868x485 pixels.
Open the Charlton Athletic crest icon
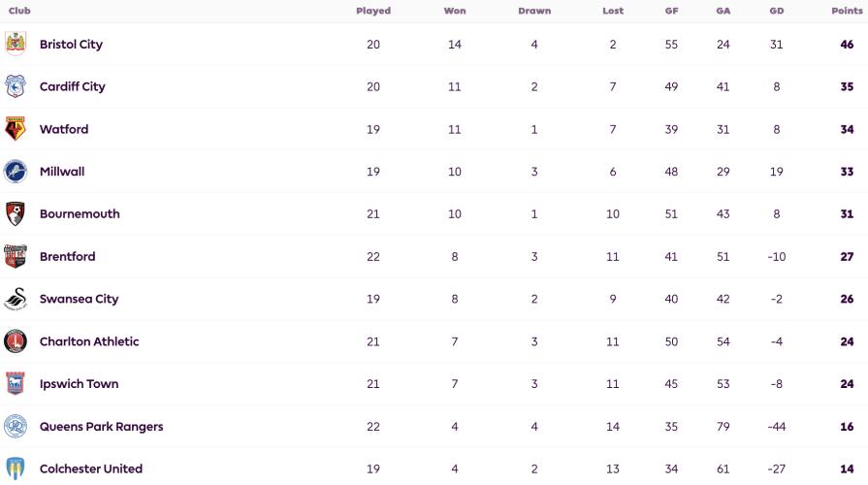[x=16, y=341]
